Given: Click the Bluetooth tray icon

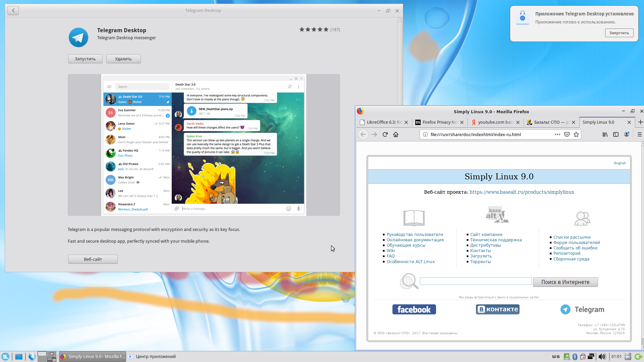Looking at the screenshot, I should pyautogui.click(x=575, y=356).
